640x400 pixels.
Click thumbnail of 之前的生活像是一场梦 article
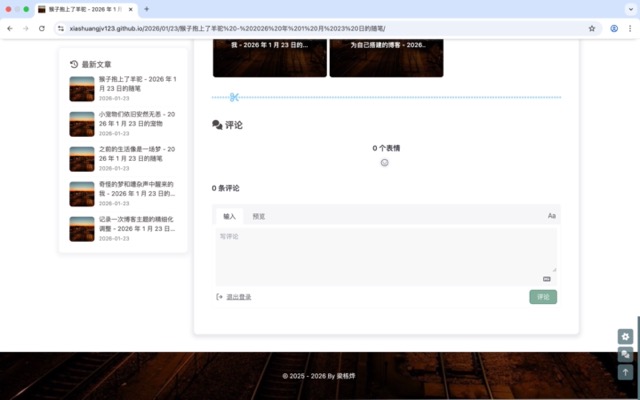tap(82, 159)
